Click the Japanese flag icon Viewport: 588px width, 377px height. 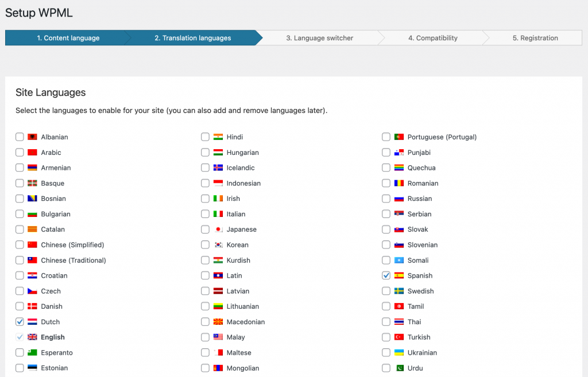click(x=218, y=230)
